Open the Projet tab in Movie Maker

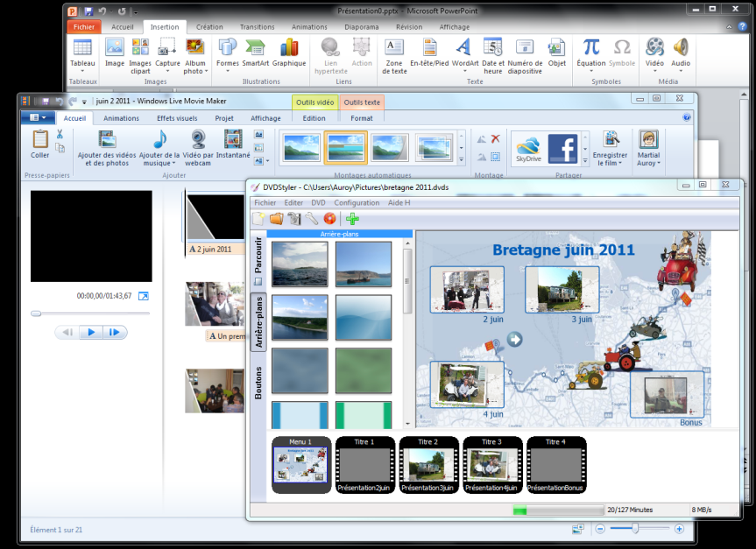pyautogui.click(x=224, y=118)
